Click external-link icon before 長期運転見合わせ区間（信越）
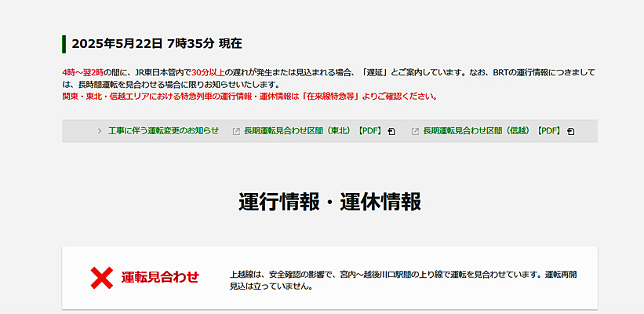Image resolution: width=644 pixels, height=314 pixels. pos(415,132)
